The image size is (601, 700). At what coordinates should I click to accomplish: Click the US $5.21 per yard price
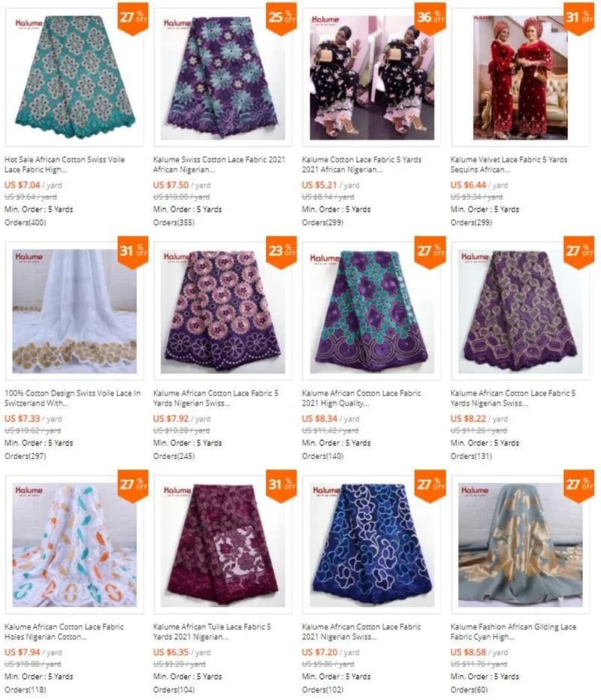tap(331, 185)
